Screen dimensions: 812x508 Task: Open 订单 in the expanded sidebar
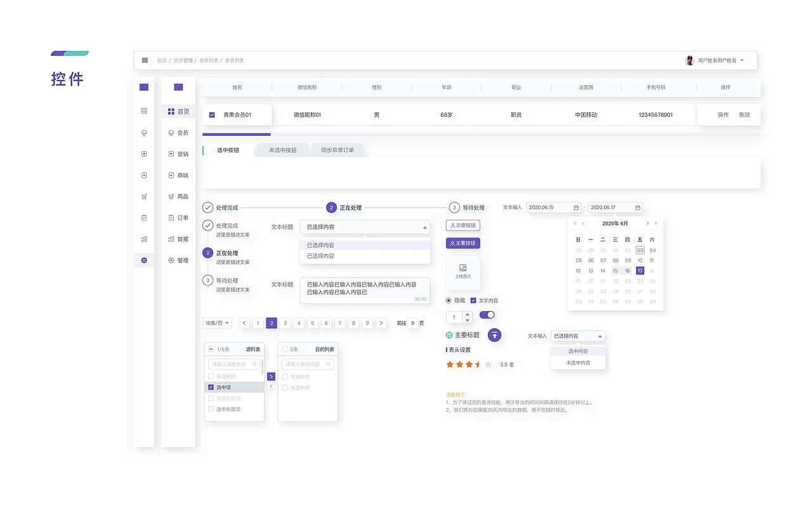coord(178,218)
